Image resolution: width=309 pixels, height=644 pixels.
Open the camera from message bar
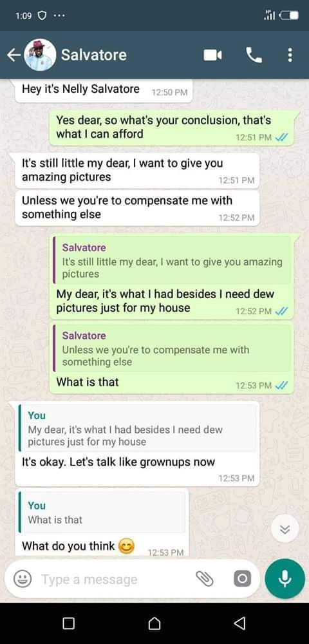click(241, 579)
